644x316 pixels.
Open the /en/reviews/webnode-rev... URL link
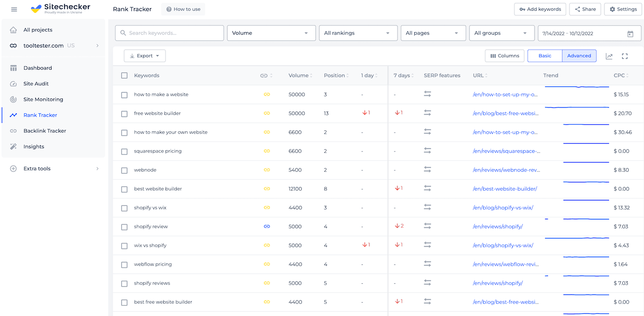[x=506, y=170]
